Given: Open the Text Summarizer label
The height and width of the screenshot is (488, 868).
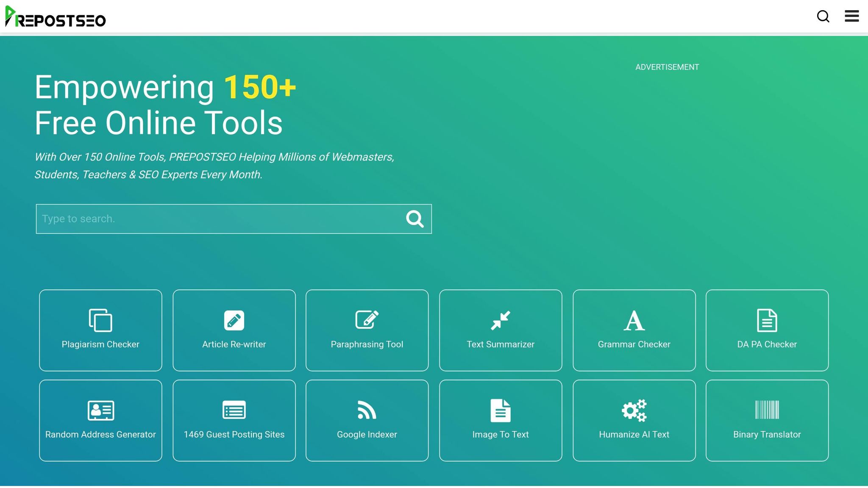Looking at the screenshot, I should [x=501, y=344].
